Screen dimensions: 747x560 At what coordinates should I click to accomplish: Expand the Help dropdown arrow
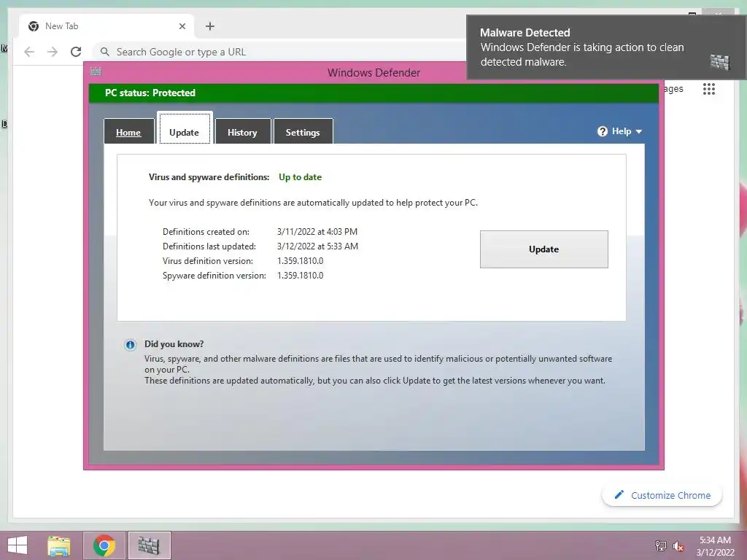click(639, 131)
